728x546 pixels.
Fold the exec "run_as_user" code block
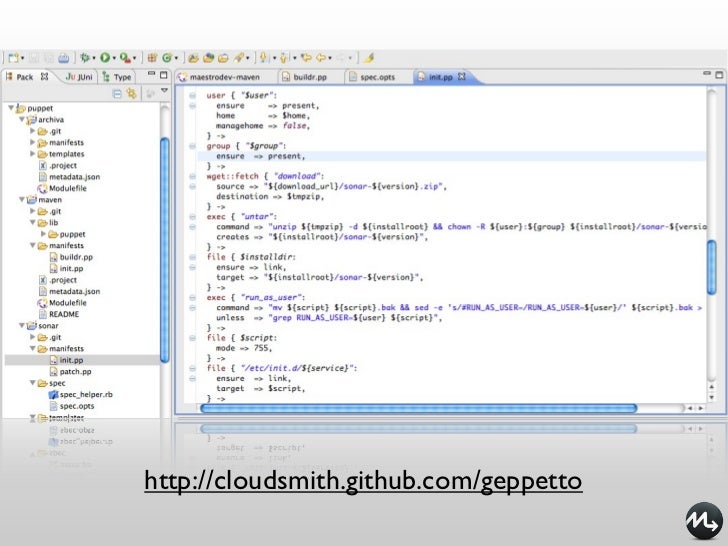click(x=192, y=298)
